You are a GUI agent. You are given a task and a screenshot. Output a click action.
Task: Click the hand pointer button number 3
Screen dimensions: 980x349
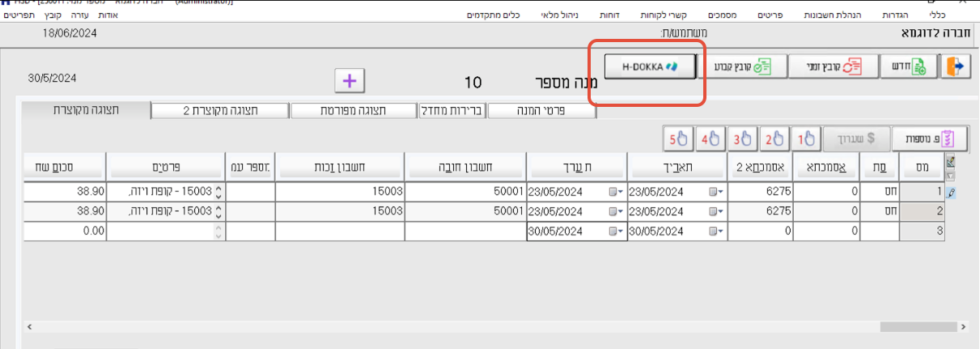741,138
